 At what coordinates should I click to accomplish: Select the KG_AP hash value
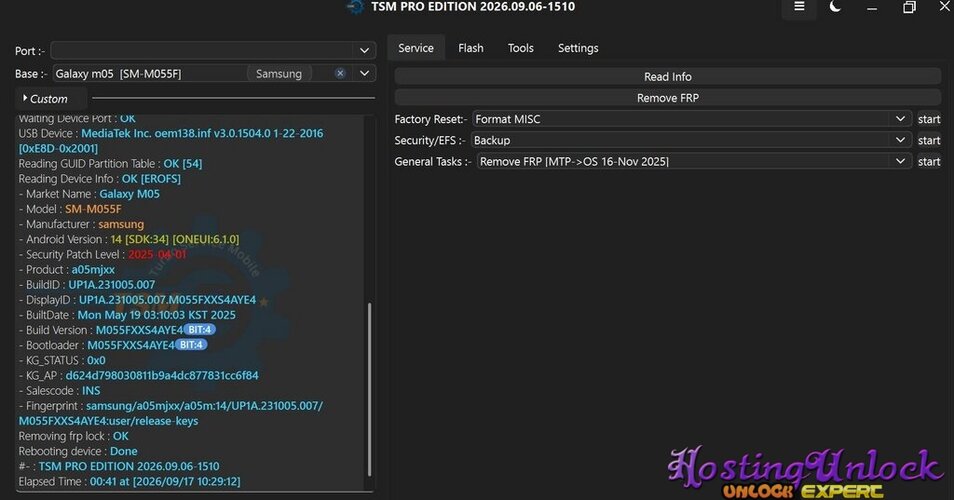[162, 375]
